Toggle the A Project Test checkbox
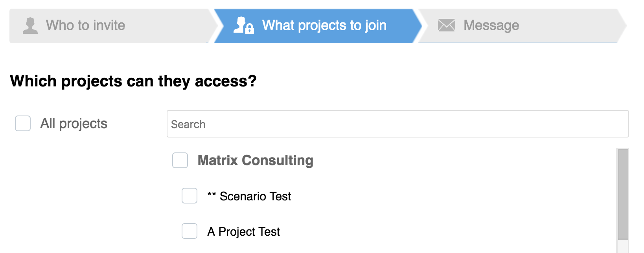Viewport: 644px width, 253px height. (x=190, y=231)
